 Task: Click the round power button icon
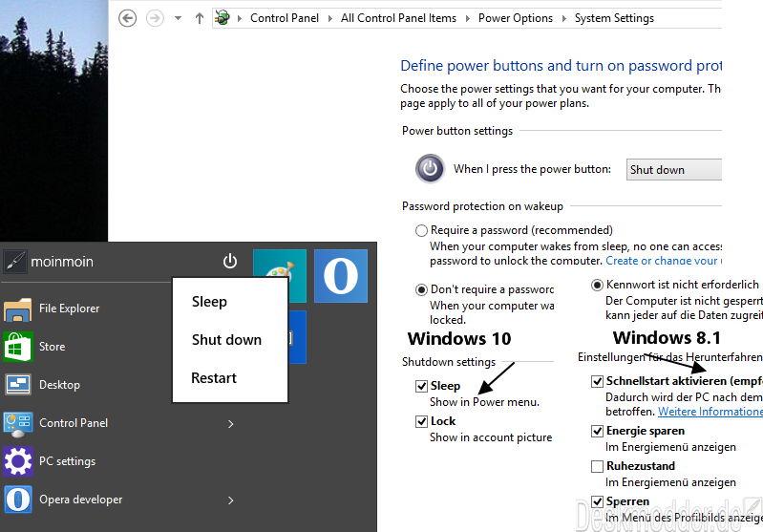click(430, 168)
